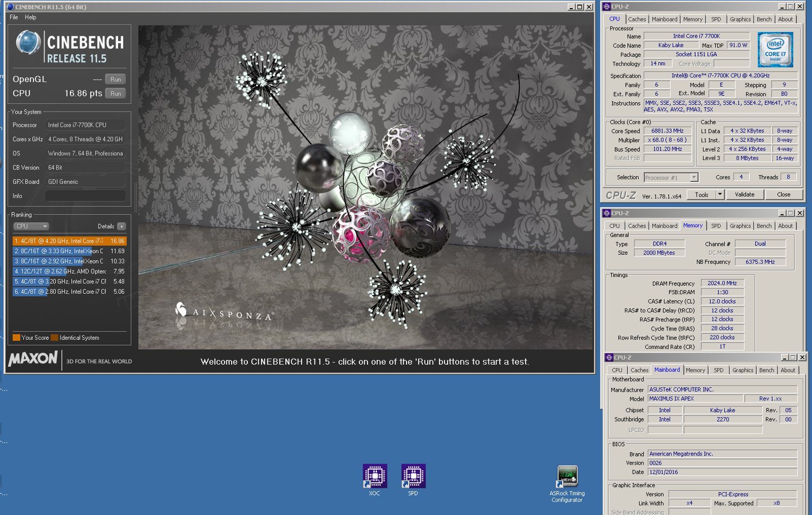Click the Cinebench title bar app icon

(x=10, y=7)
